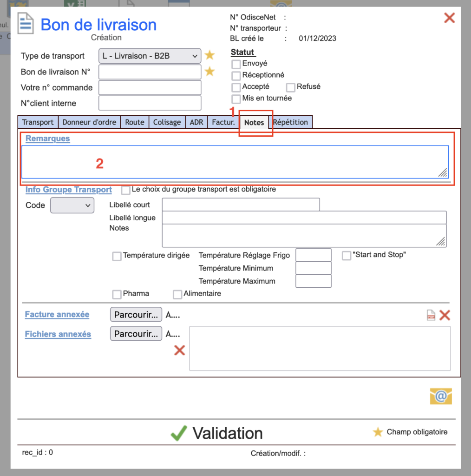Open the Répétition tab
This screenshot has width=471, height=476.
pyautogui.click(x=291, y=122)
